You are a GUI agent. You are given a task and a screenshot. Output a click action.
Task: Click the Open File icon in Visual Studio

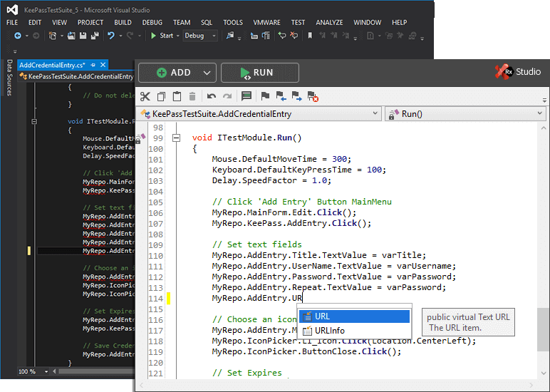pos(71,36)
